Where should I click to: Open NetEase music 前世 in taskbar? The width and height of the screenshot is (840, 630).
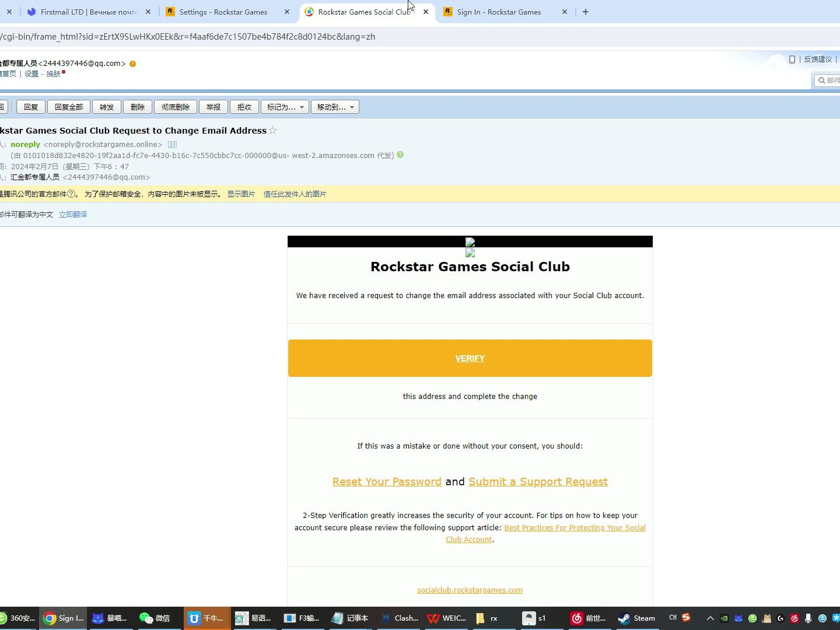tap(590, 618)
